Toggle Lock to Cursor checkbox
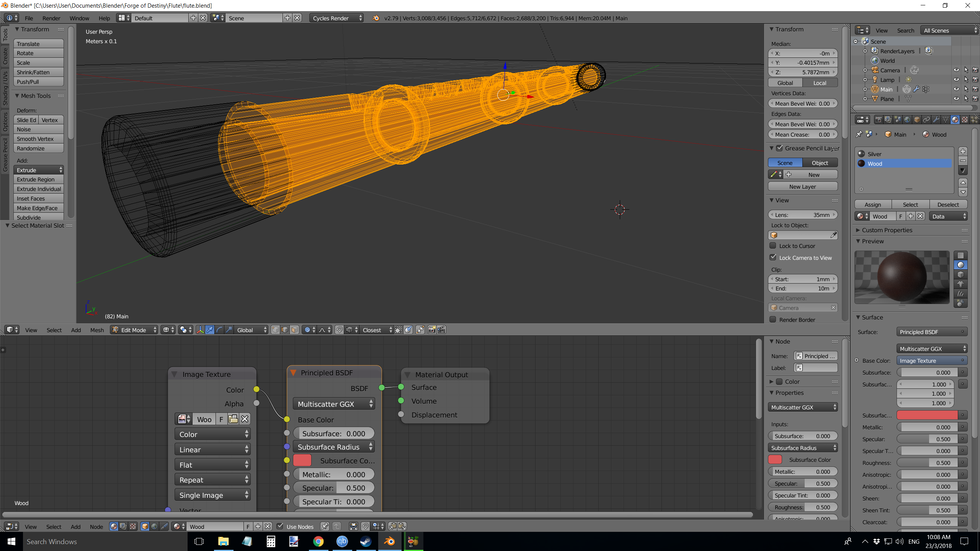This screenshot has height=551, width=980. pyautogui.click(x=774, y=245)
